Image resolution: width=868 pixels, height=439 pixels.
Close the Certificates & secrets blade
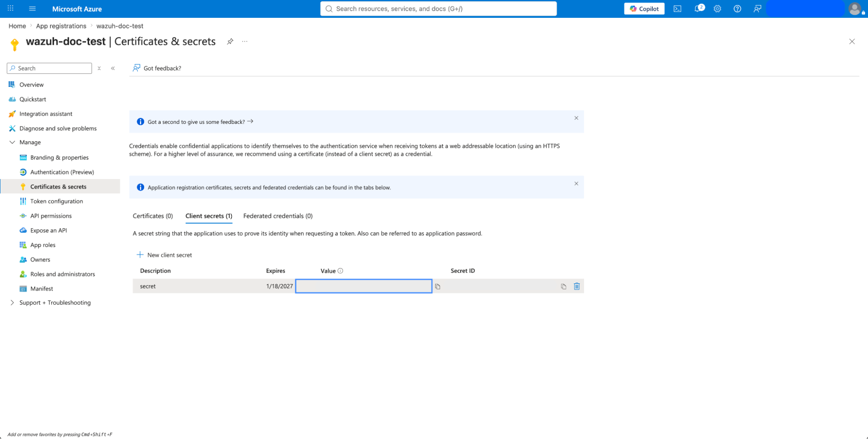coord(852,41)
